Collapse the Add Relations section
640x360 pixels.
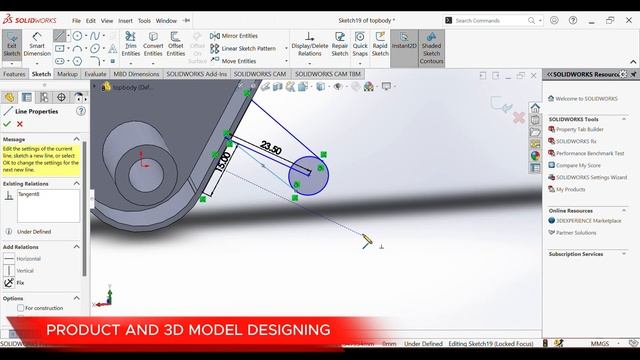76,247
